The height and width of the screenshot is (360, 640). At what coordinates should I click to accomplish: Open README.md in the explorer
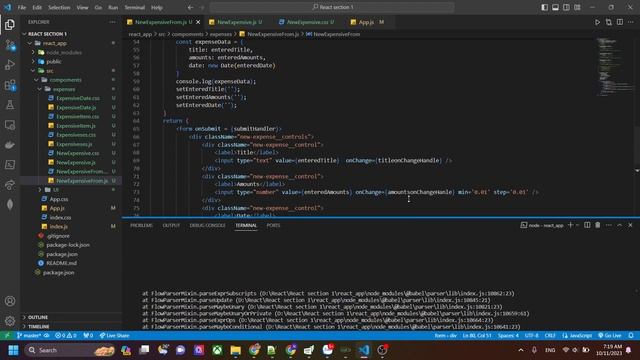click(61, 263)
